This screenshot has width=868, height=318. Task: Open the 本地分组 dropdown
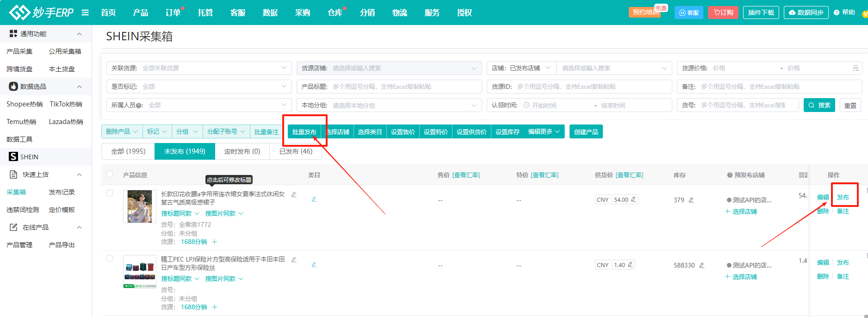[x=389, y=105]
